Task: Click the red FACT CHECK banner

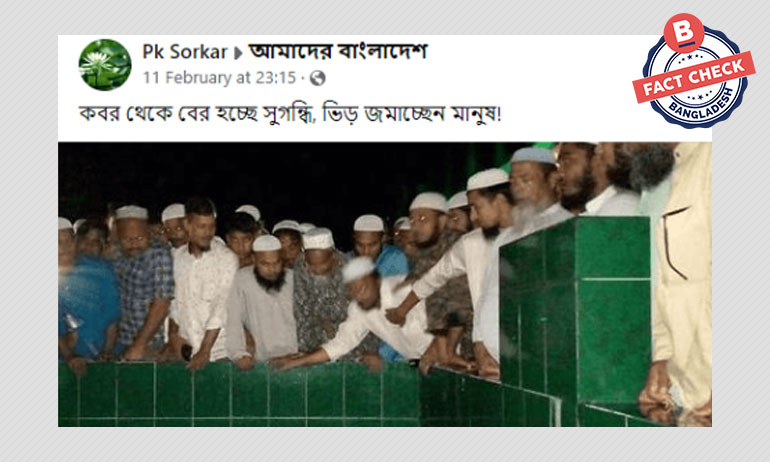Action: [693, 77]
